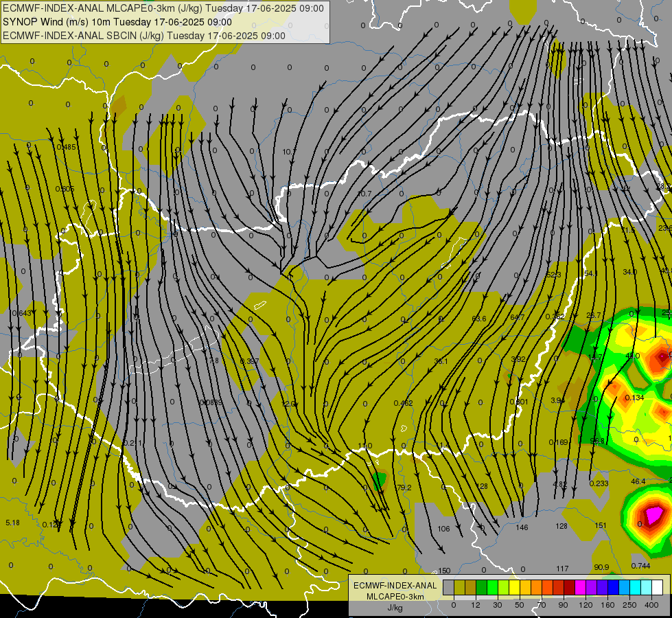Click the map value 63.6
This screenshot has height=618, width=672.
[x=478, y=319]
